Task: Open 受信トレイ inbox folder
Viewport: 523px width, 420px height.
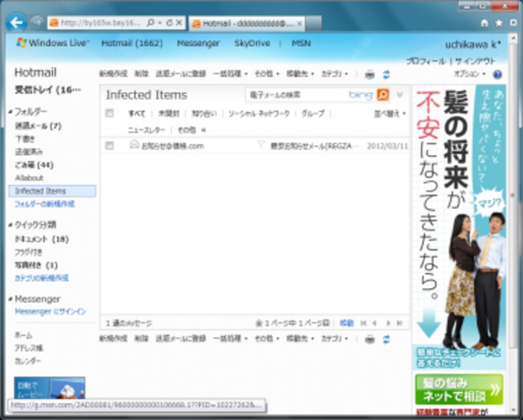Action: tap(48, 90)
